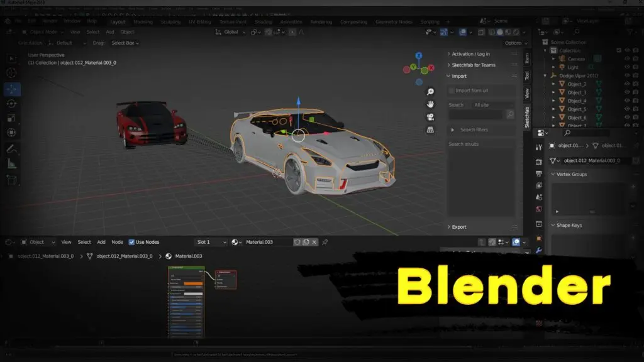Image resolution: width=644 pixels, height=362 pixels.
Task: Select Object_5 in the outliner
Action: pos(577,109)
